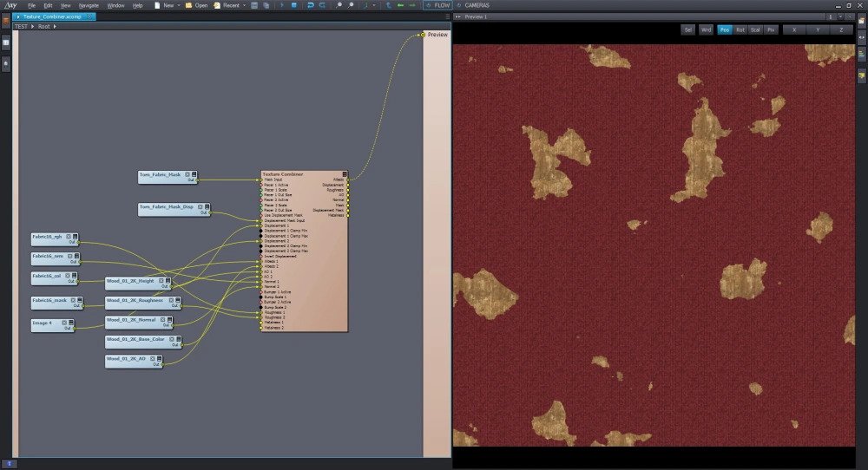Click the Save All icon

[x=266, y=5]
